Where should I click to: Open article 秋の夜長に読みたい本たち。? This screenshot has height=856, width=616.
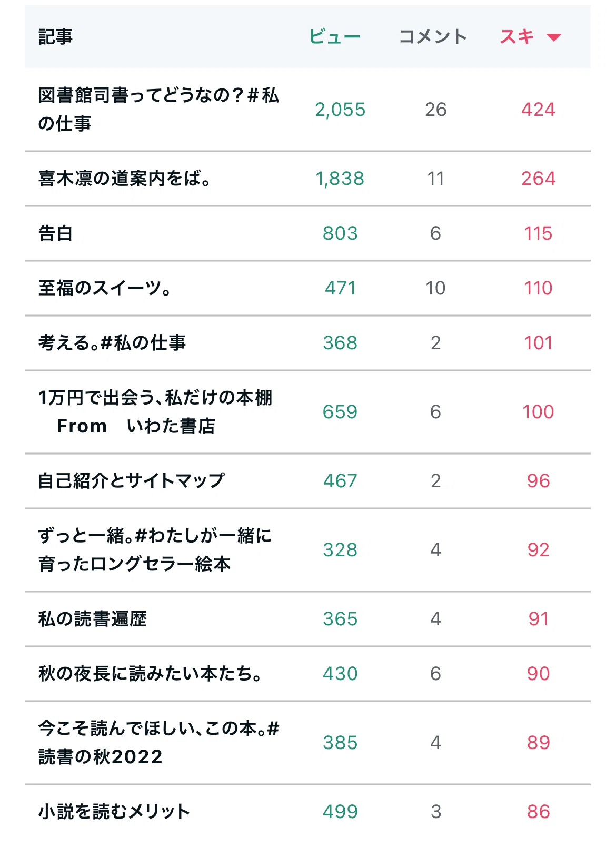pyautogui.click(x=150, y=674)
